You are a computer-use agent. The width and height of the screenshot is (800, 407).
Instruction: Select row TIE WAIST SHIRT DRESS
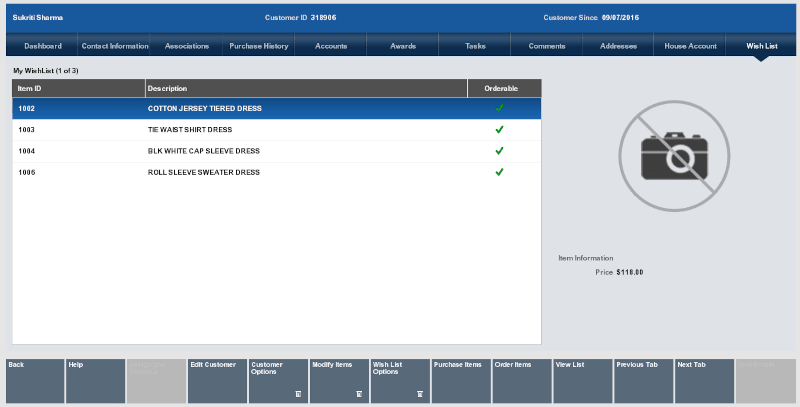click(277, 130)
